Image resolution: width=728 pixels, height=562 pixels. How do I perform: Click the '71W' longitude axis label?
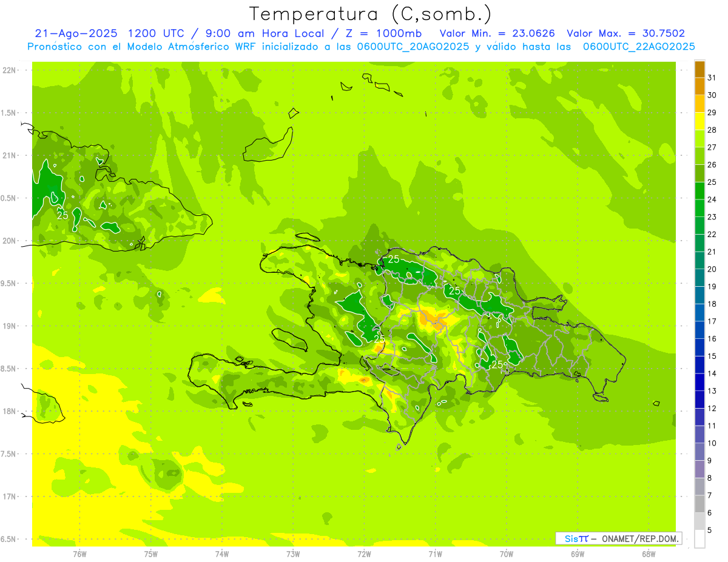(x=435, y=554)
